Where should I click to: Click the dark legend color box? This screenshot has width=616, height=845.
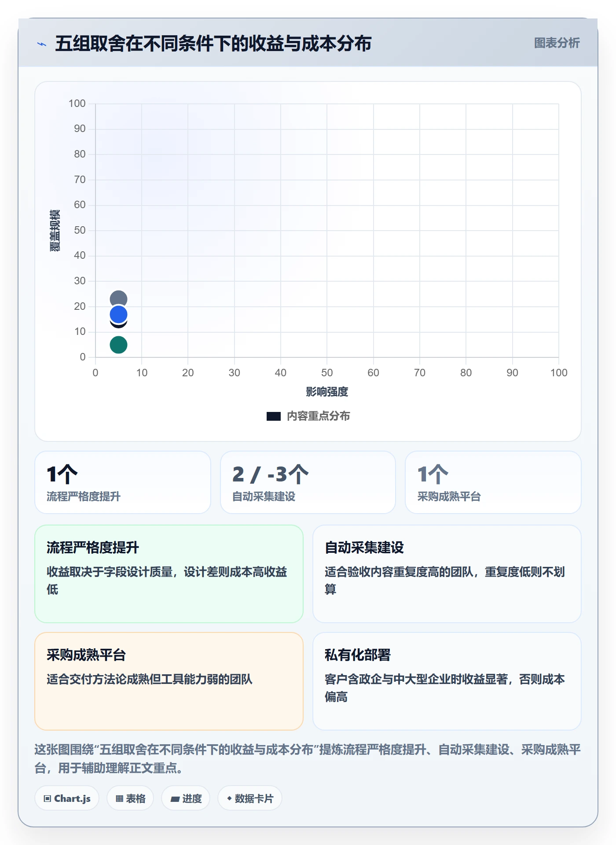tap(274, 416)
